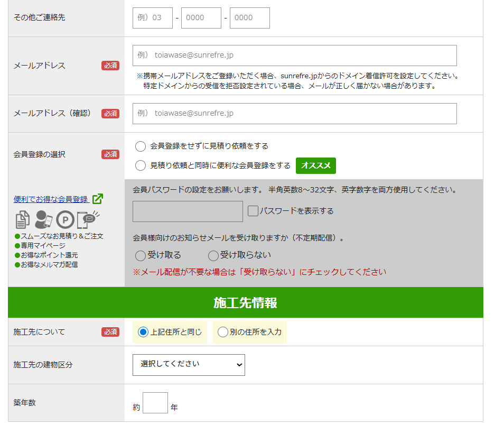504x425 pixels.
Task: Click the document copies icon
Action: (x=23, y=219)
